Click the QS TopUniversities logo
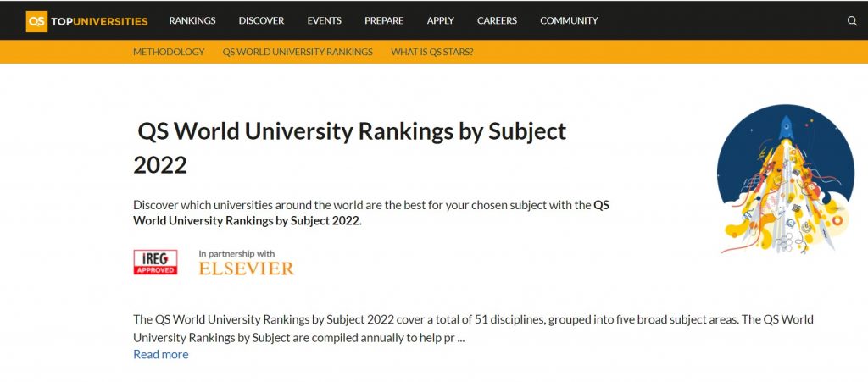The width and height of the screenshot is (868, 382). 87,21
